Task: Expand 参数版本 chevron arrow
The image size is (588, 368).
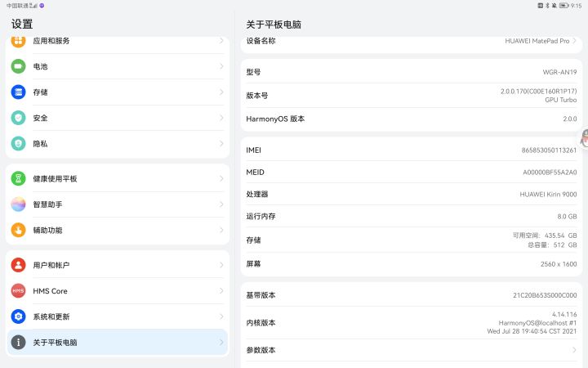Action: tap(574, 350)
